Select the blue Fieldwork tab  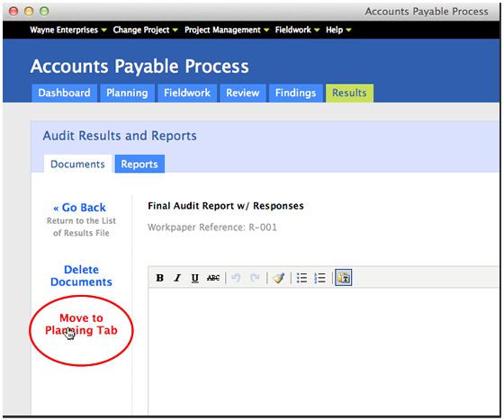tap(187, 94)
